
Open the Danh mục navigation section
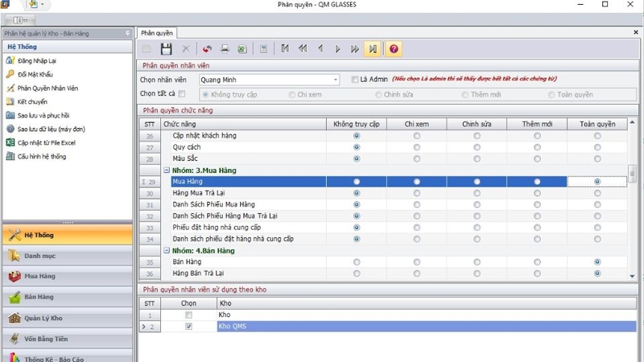point(68,256)
